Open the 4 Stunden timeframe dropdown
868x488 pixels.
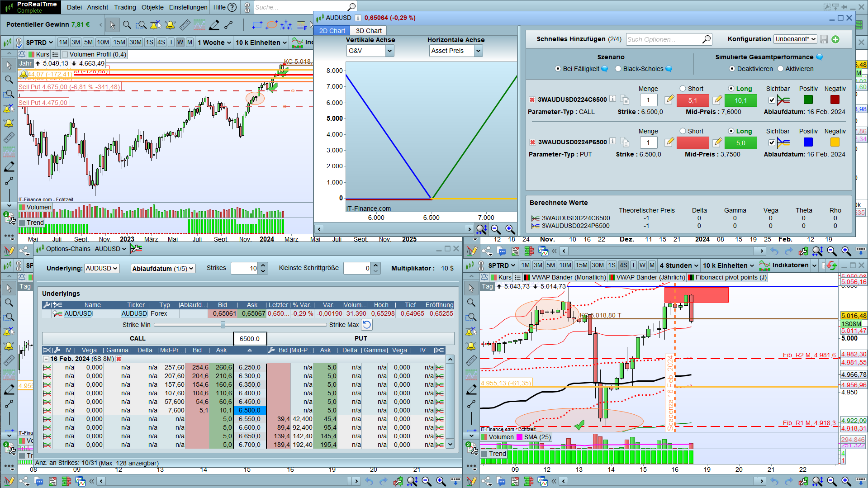pos(679,265)
